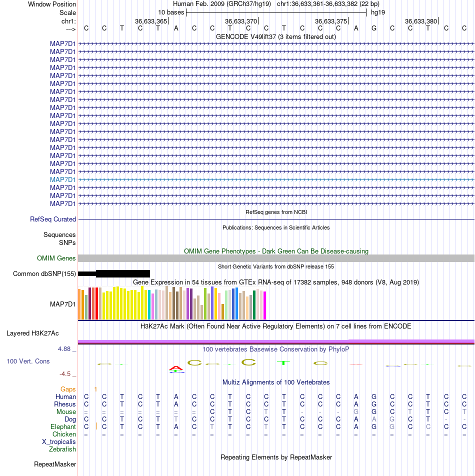Click the Common dbSNP(155) label

point(44,274)
